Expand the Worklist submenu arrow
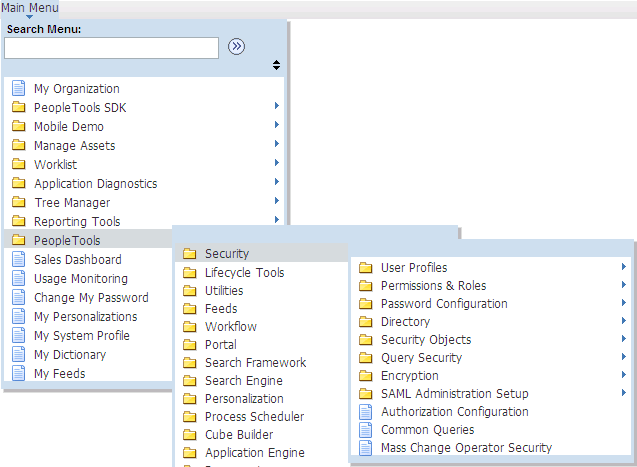 pos(277,162)
